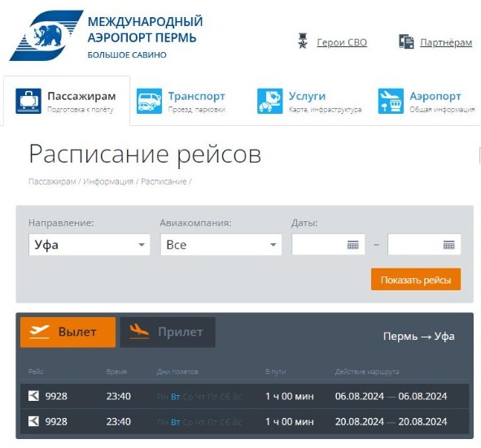Click the Услуги coffee cup icon
This screenshot has height=448, width=481.
(x=269, y=101)
